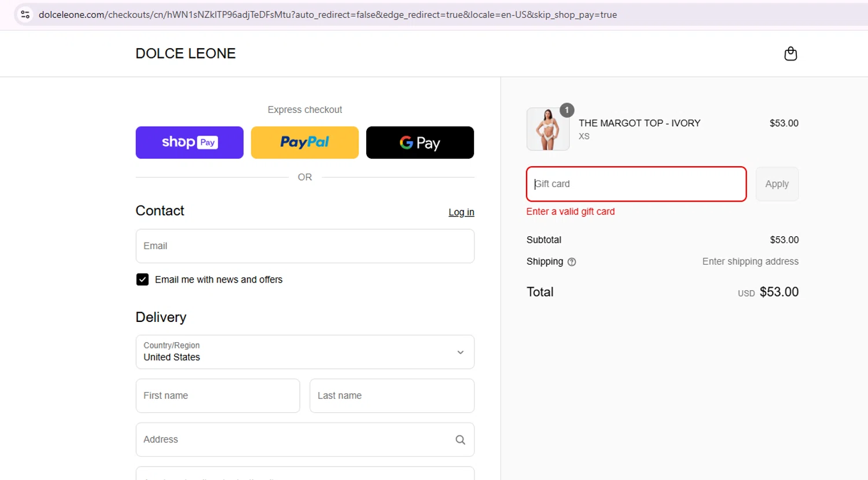Click the Address input field

click(x=305, y=440)
